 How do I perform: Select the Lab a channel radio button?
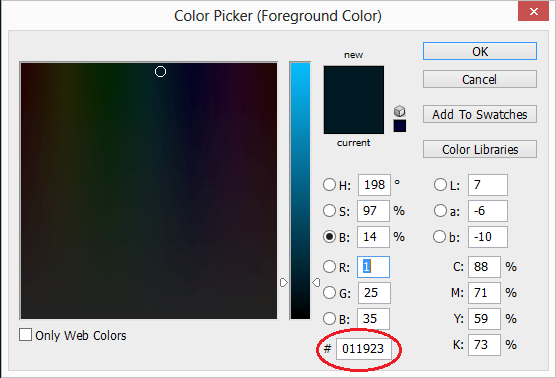click(x=440, y=211)
